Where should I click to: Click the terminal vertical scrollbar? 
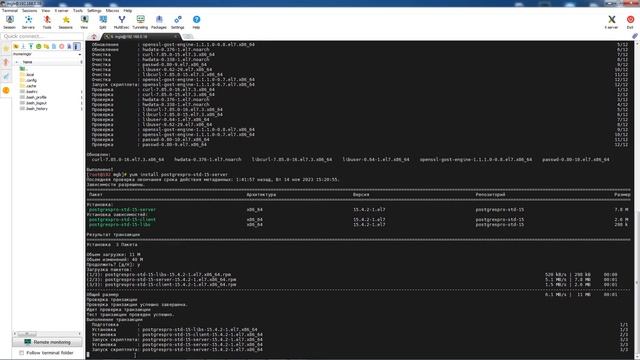pyautogui.click(x=637, y=200)
